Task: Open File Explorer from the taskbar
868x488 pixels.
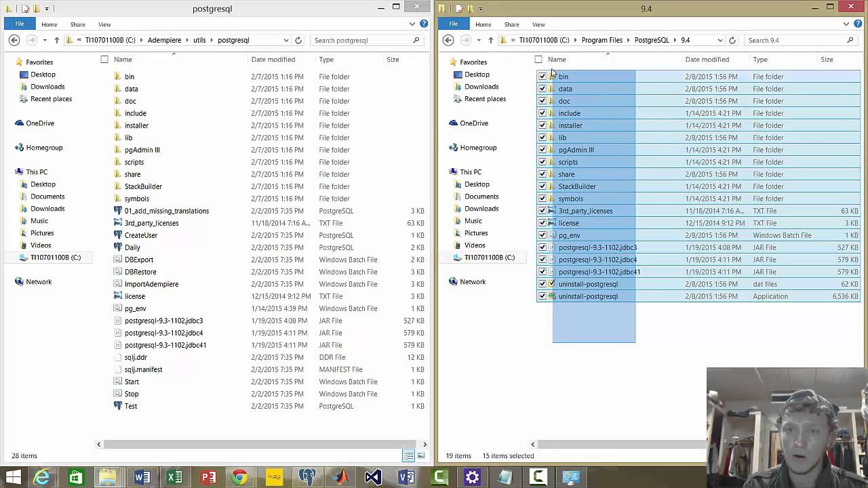Action: point(108,477)
